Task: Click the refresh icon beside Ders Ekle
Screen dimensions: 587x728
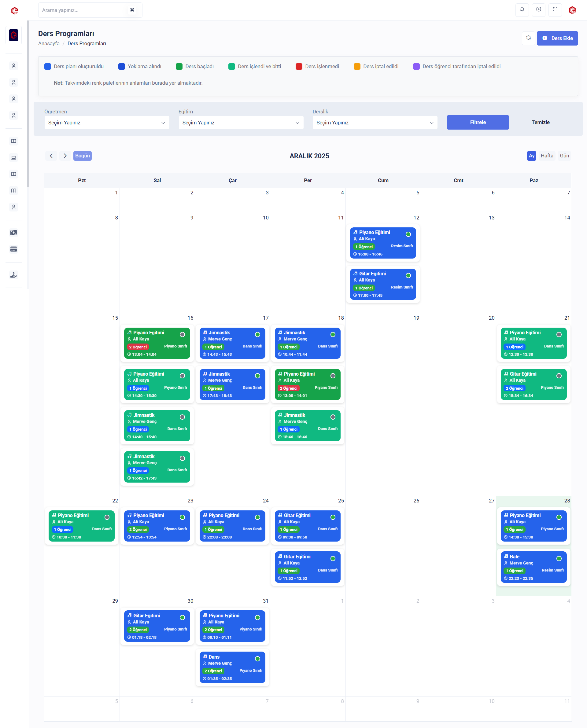Action: pyautogui.click(x=528, y=38)
